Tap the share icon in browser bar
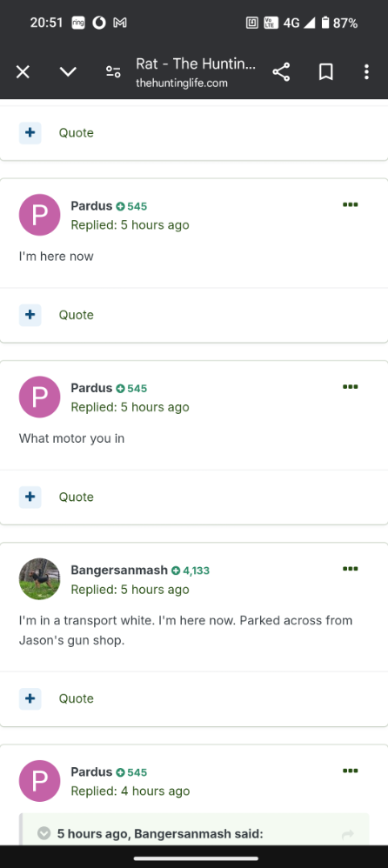 (x=281, y=72)
